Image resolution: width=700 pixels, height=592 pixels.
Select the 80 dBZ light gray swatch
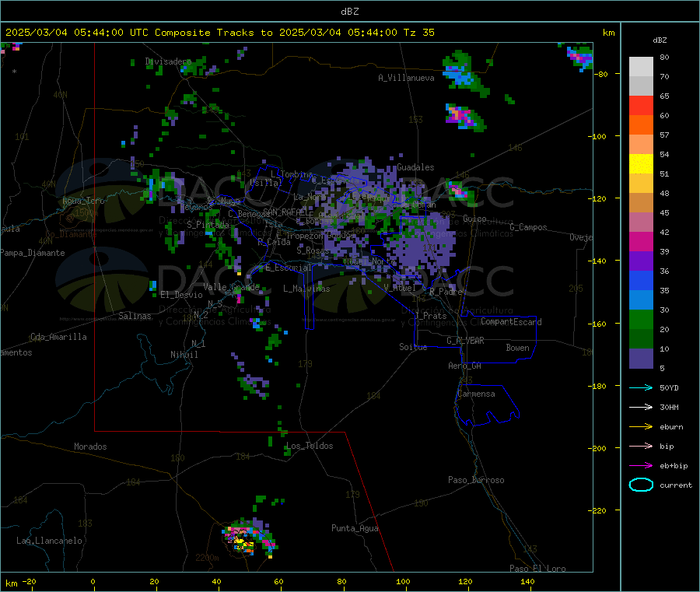[x=641, y=67]
